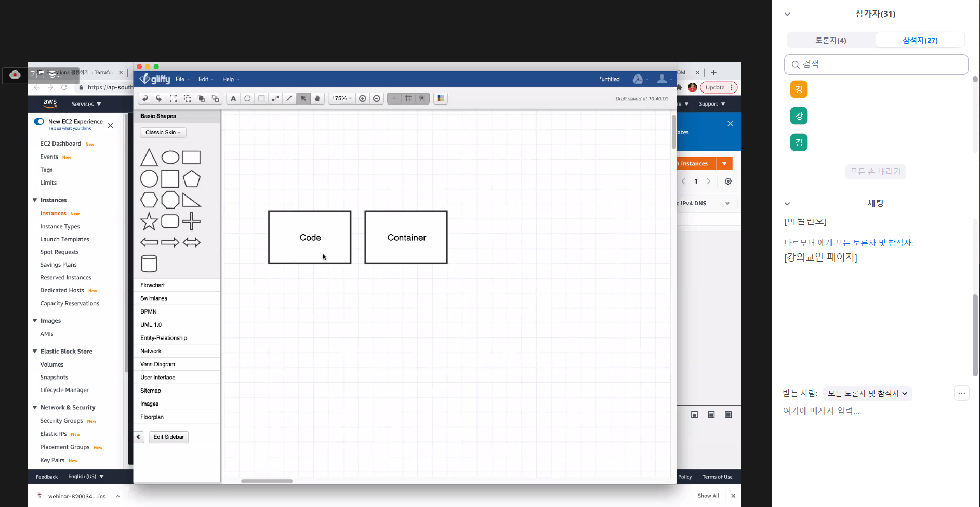This screenshot has height=507, width=980.
Task: Switch to the 토론자(4) tab
Action: (830, 40)
